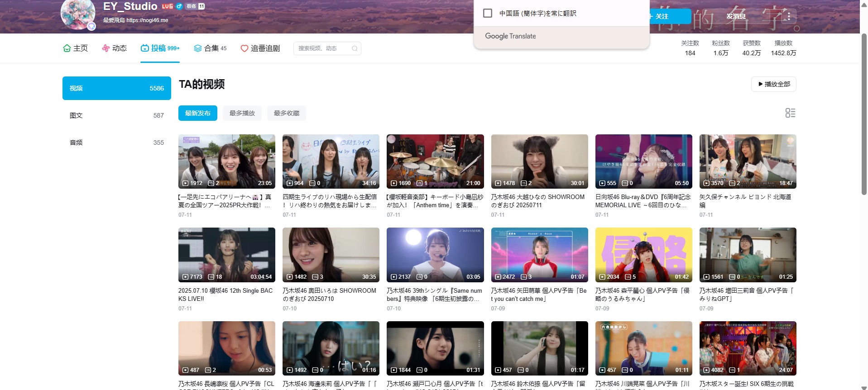This screenshot has height=390, width=868.
Task: Click the play count icon showing 1912
Action: tap(185, 183)
